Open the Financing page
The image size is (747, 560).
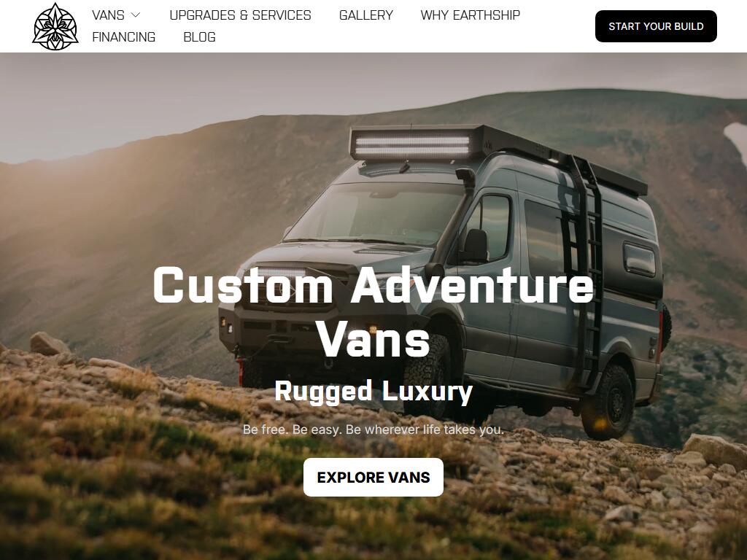(124, 37)
